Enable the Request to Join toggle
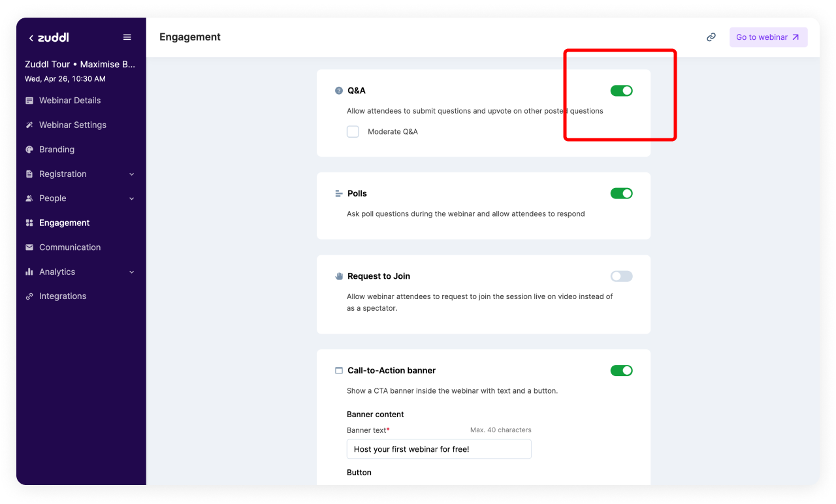 point(621,276)
